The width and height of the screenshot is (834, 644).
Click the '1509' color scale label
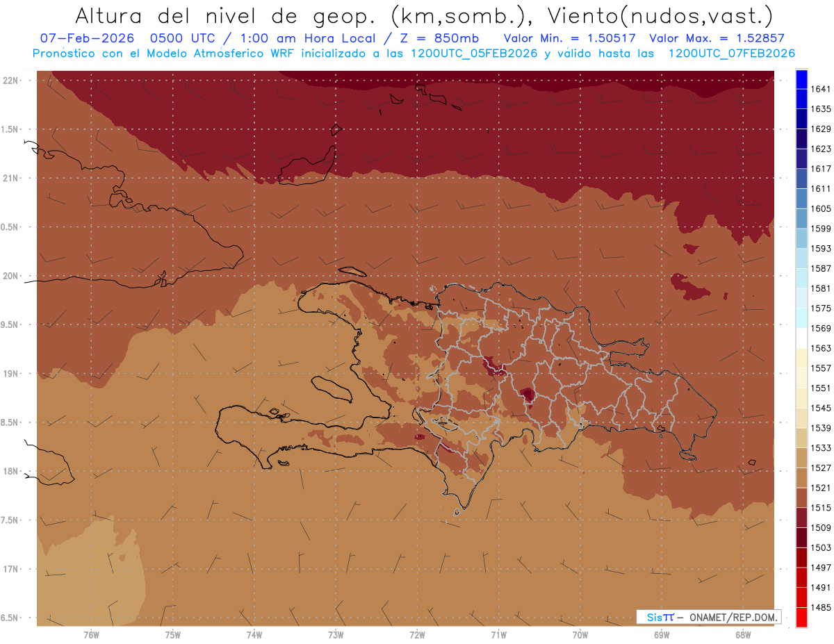click(821, 527)
